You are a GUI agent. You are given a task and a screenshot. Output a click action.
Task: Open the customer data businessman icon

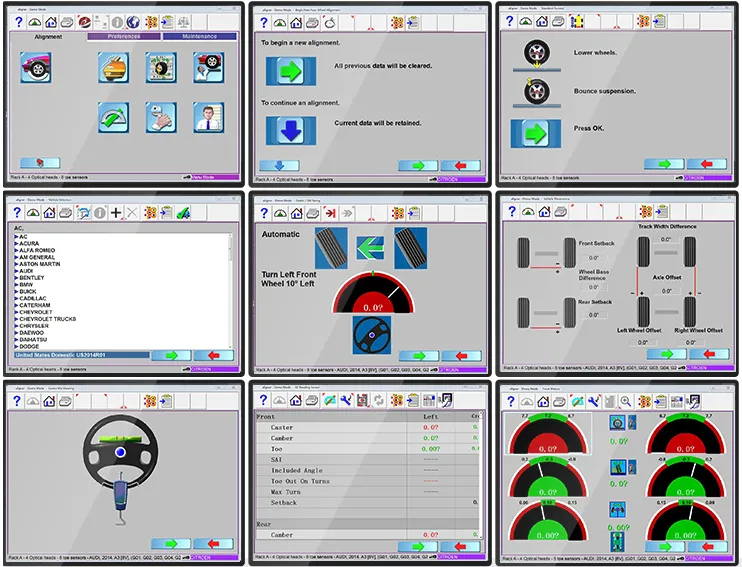pyautogui.click(x=209, y=117)
